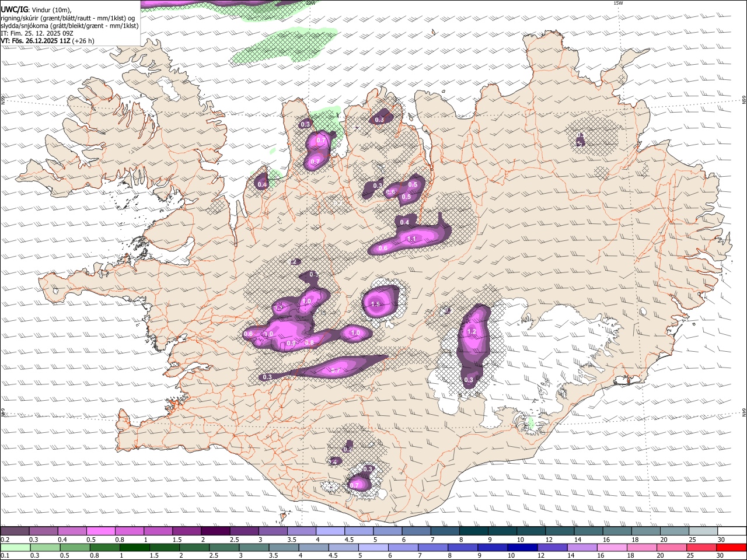Click the 0.2 tick label under the top scale
This screenshot has width=747, height=560.
click(5, 540)
